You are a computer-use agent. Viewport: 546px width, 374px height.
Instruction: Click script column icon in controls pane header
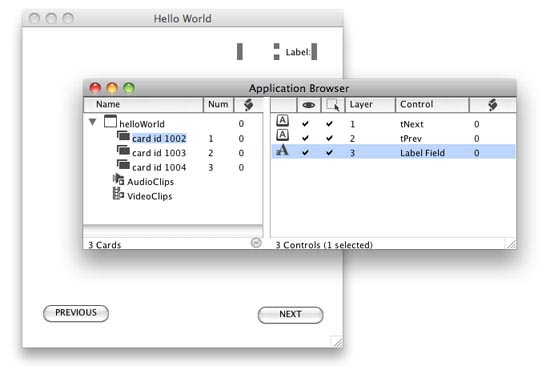coord(492,104)
